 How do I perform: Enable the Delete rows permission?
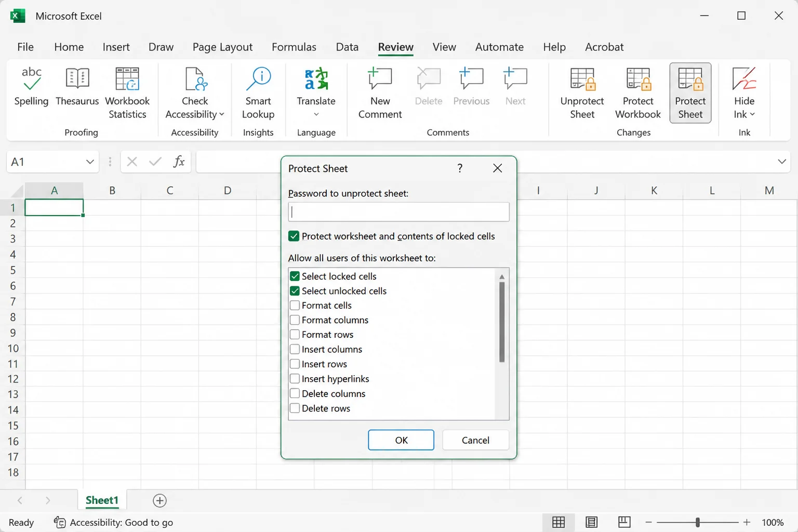click(295, 408)
